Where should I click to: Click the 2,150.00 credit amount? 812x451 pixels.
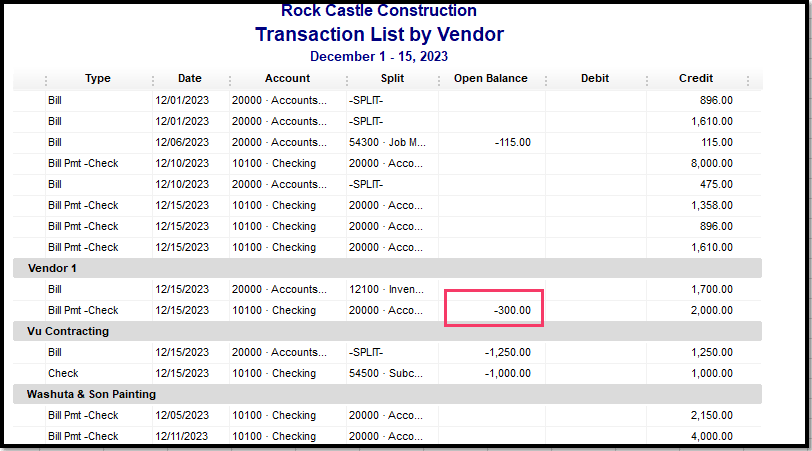tap(712, 415)
